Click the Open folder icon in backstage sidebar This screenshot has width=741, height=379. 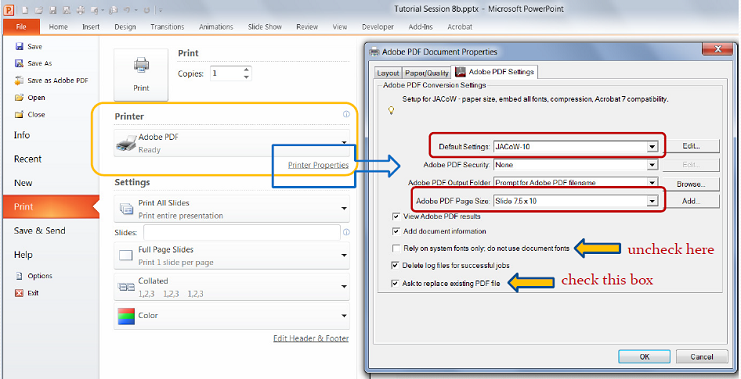click(19, 97)
